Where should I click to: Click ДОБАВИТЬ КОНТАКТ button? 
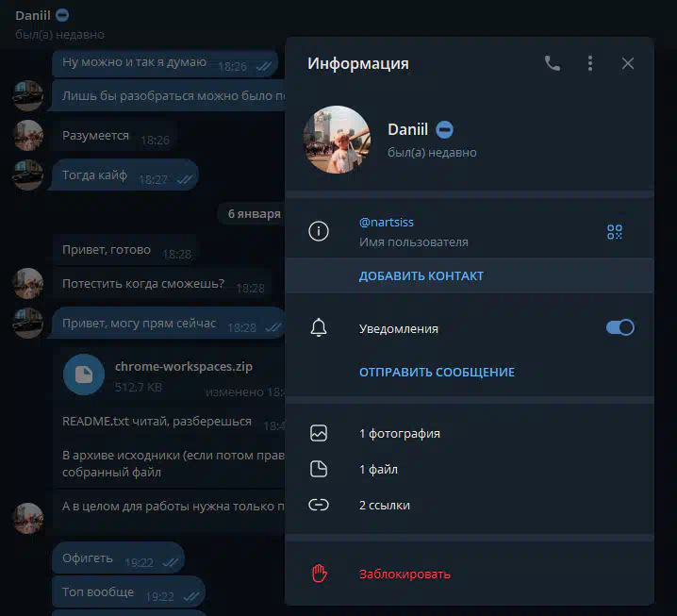[x=421, y=276]
